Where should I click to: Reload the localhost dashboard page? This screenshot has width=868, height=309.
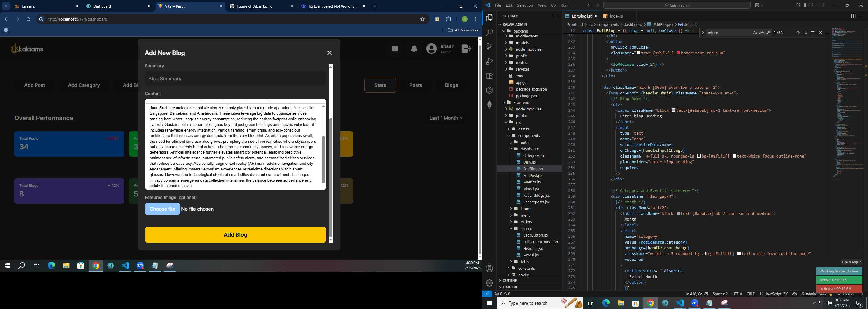pos(28,19)
